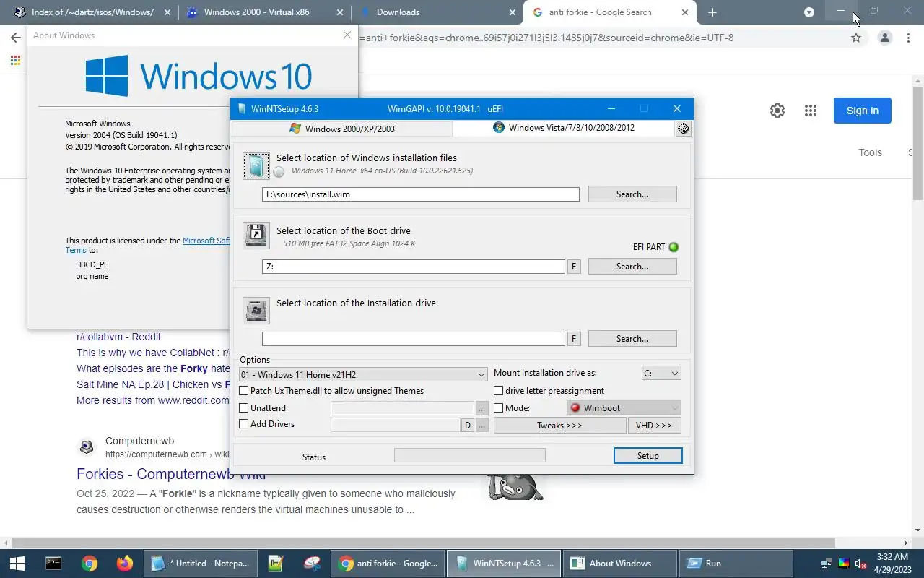The height and width of the screenshot is (578, 924).
Task: Open the Tweaks >>> panel
Action: click(x=559, y=426)
